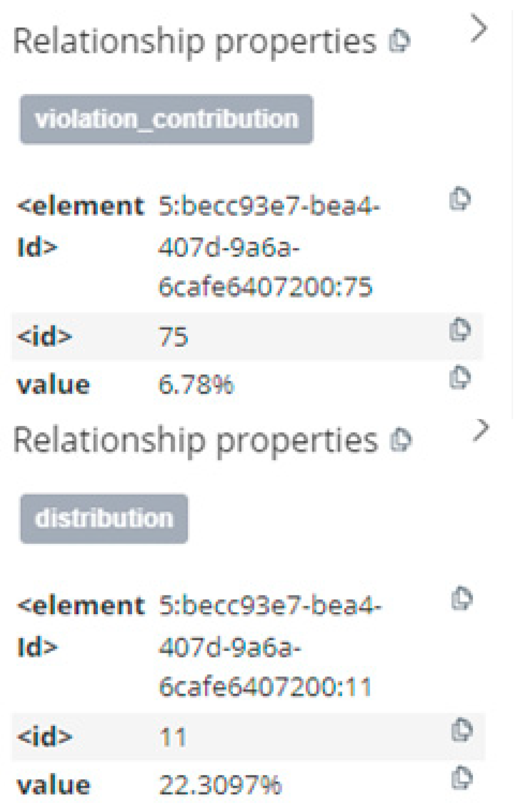Select the 22.3097% value text
The height and width of the screenshot is (812, 522).
coord(220,784)
